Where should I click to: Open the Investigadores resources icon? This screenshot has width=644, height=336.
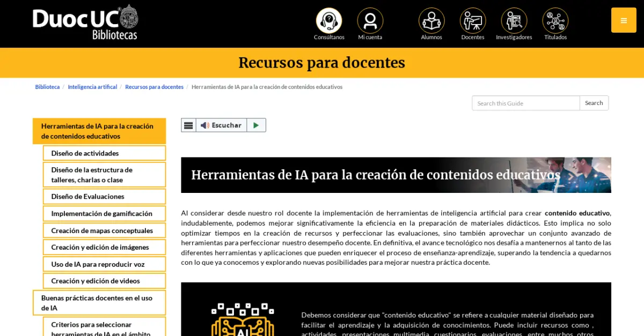coord(514,20)
